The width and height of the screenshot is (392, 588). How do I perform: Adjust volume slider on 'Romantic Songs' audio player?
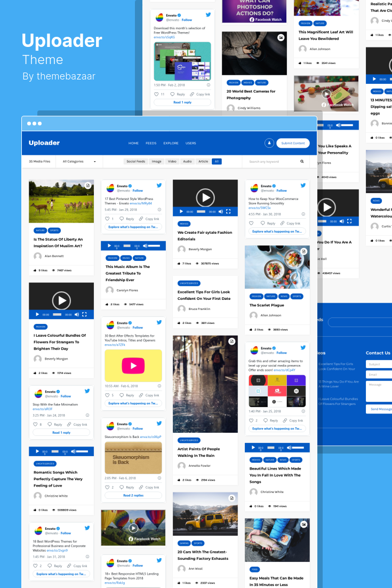click(83, 451)
